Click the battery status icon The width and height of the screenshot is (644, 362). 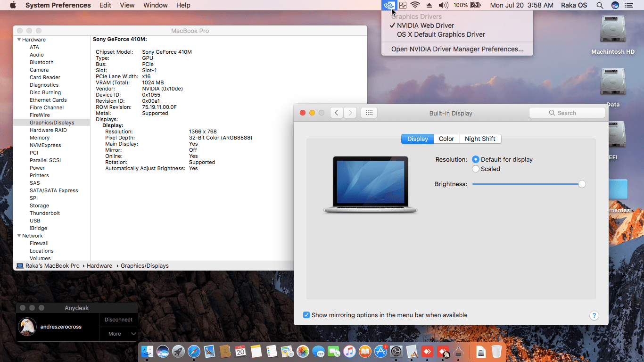click(x=475, y=5)
